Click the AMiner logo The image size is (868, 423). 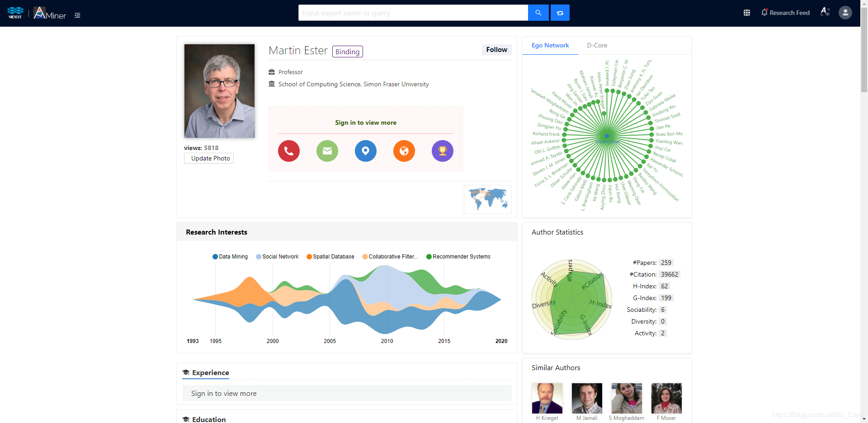point(50,13)
